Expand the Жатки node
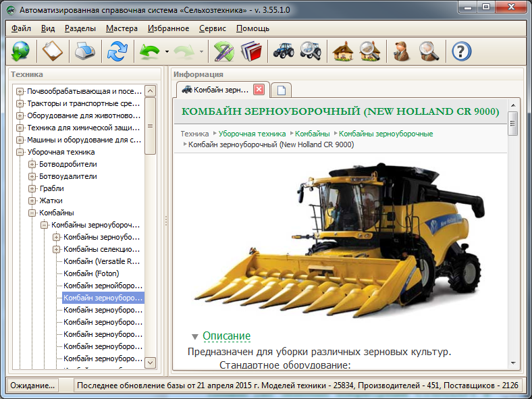The width and height of the screenshot is (532, 399). click(32, 201)
